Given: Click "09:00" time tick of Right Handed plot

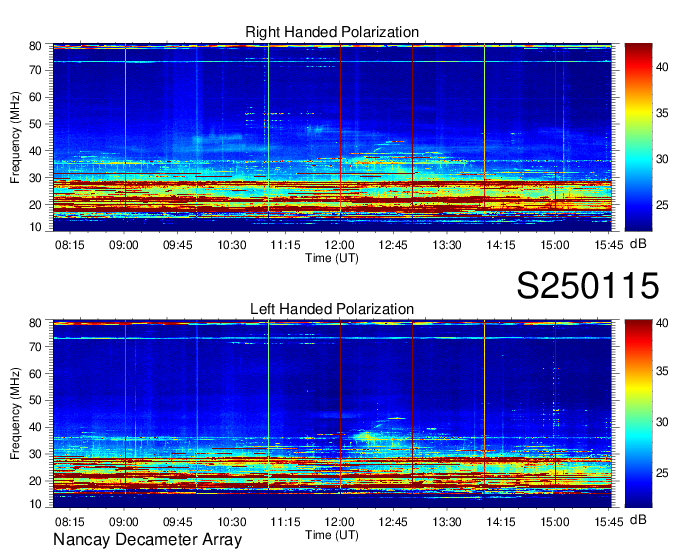Looking at the screenshot, I should (124, 245).
